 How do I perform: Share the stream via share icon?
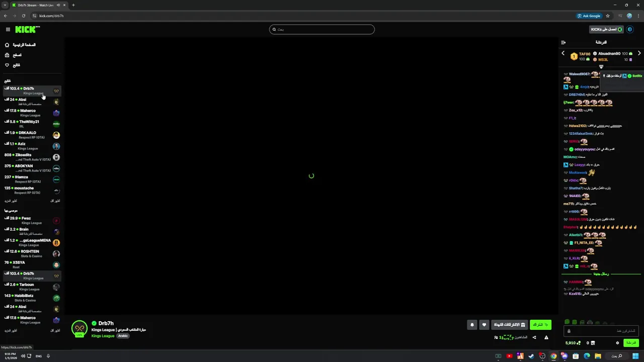coord(534,337)
